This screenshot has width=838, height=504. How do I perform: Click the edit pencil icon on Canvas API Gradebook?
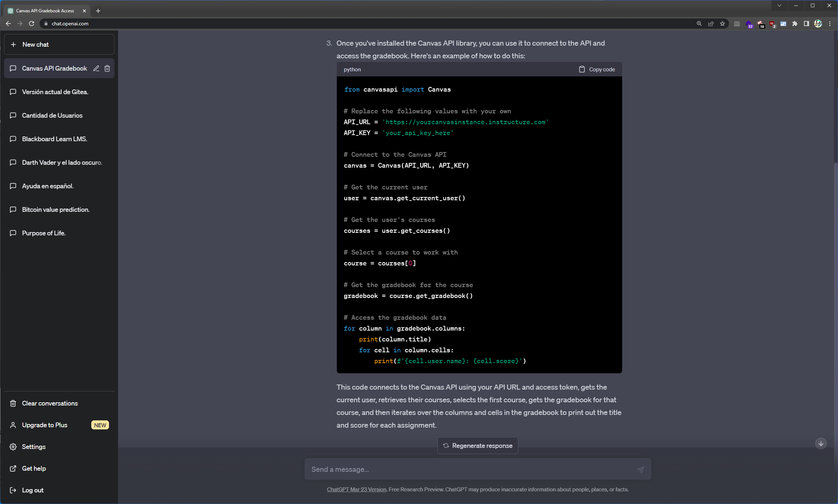96,68
